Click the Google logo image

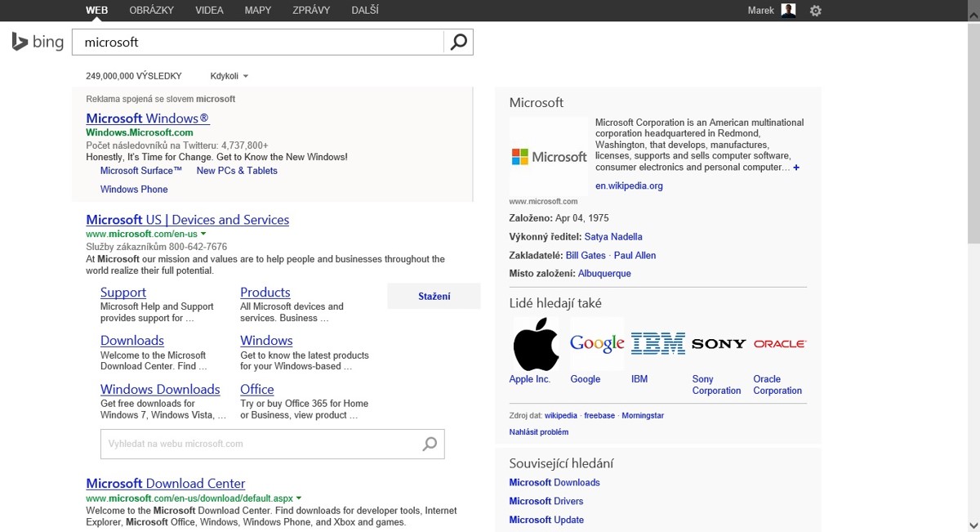[597, 344]
